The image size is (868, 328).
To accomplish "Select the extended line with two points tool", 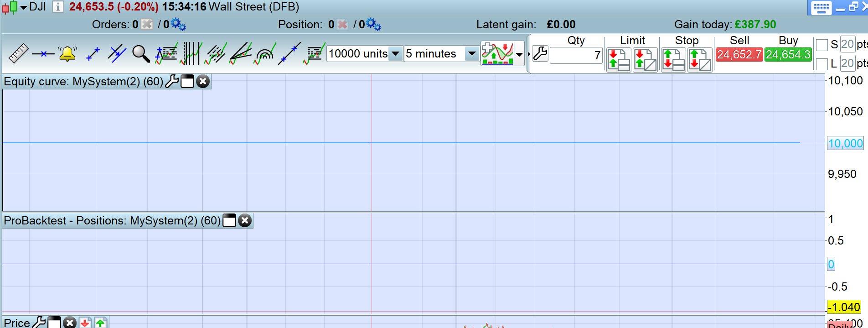I will pyautogui.click(x=289, y=54).
